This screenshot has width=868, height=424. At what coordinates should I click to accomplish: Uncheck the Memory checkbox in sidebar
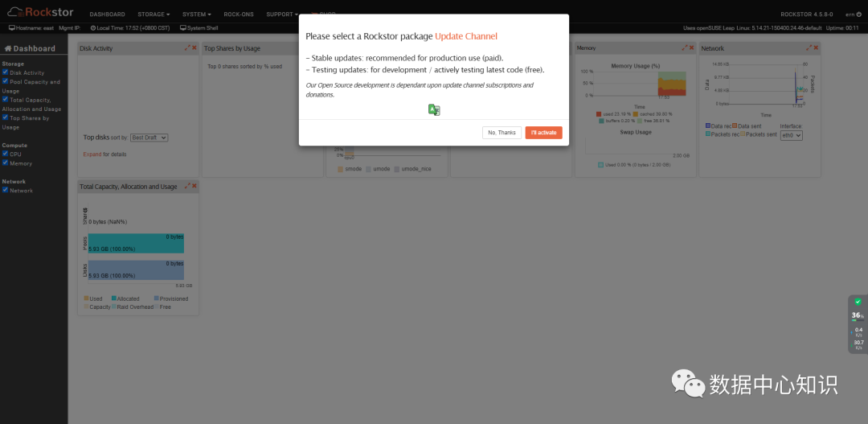coord(5,163)
